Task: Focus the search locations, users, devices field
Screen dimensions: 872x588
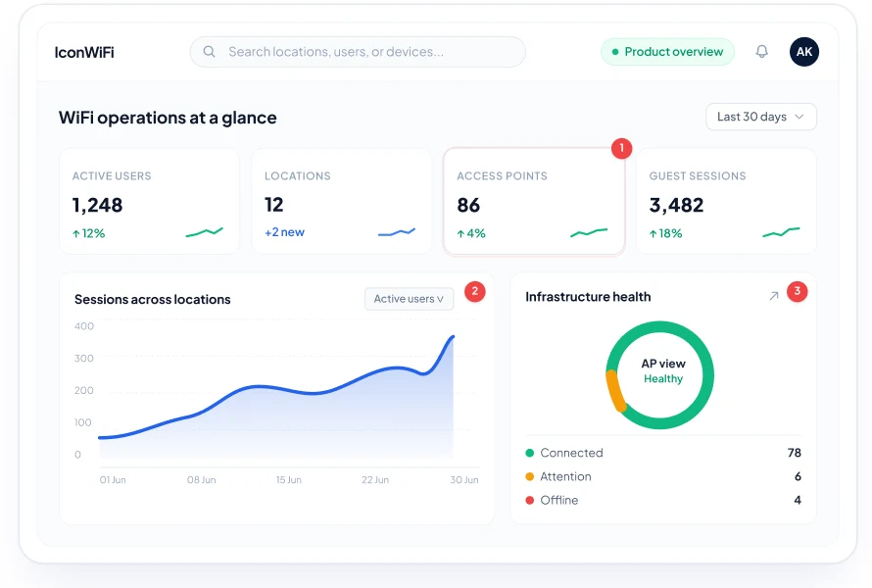Action: pyautogui.click(x=358, y=52)
